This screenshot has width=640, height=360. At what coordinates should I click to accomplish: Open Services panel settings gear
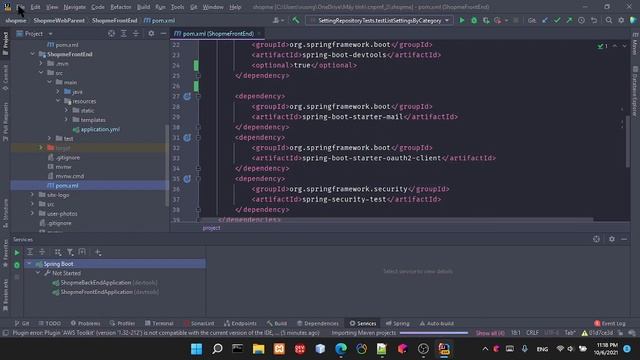[x=611, y=239]
